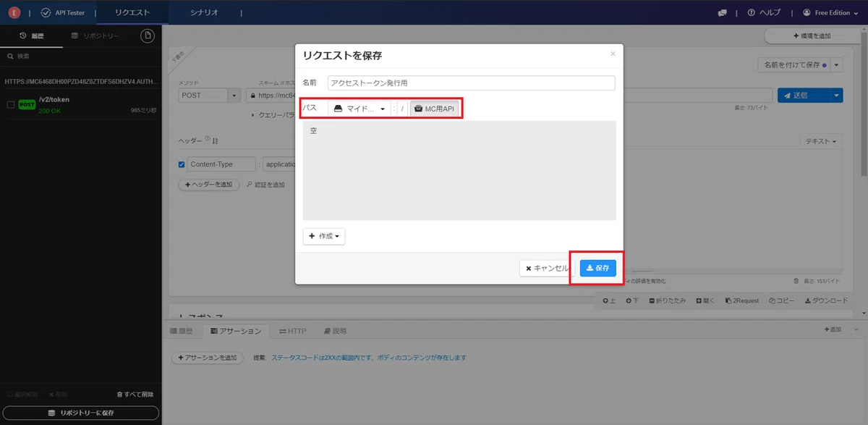Image resolution: width=868 pixels, height=425 pixels.
Task: Open the テキスト body format dropdown
Action: click(x=821, y=141)
